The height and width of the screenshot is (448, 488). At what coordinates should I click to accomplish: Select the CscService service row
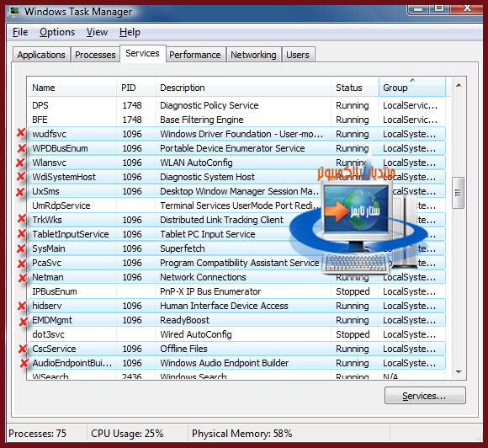(x=236, y=349)
